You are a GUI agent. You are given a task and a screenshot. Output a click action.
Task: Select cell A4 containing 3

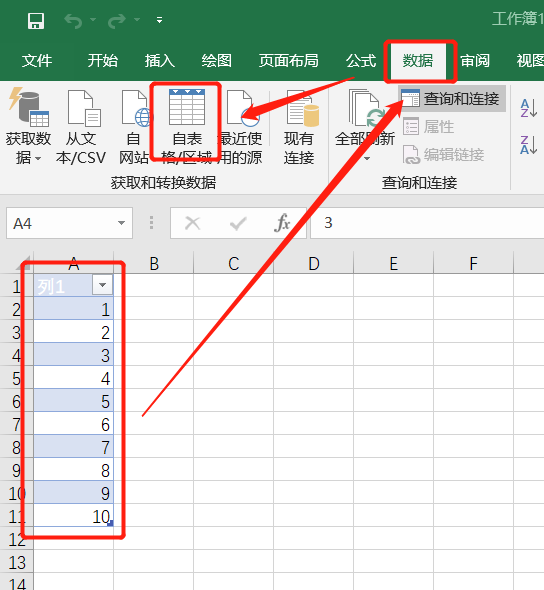(x=74, y=354)
